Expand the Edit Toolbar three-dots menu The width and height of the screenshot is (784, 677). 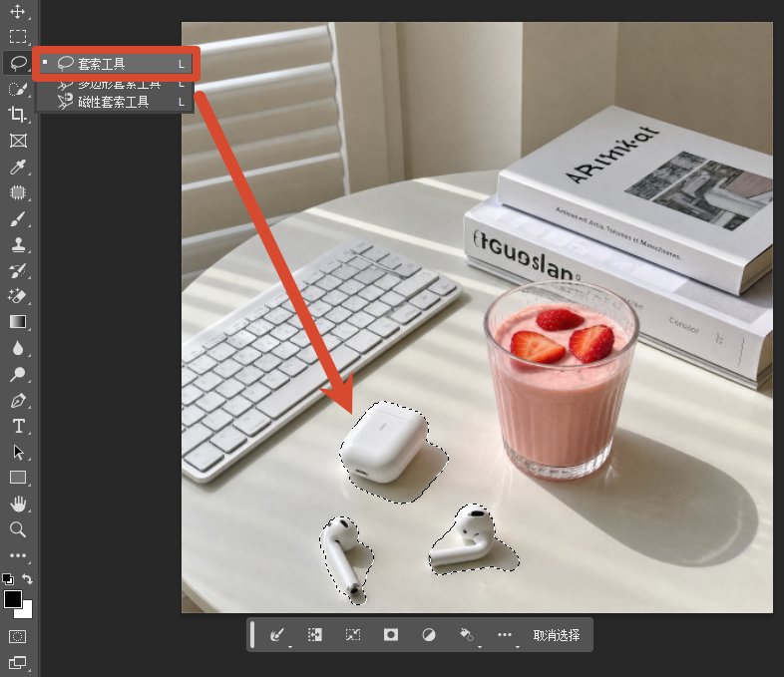click(x=18, y=555)
